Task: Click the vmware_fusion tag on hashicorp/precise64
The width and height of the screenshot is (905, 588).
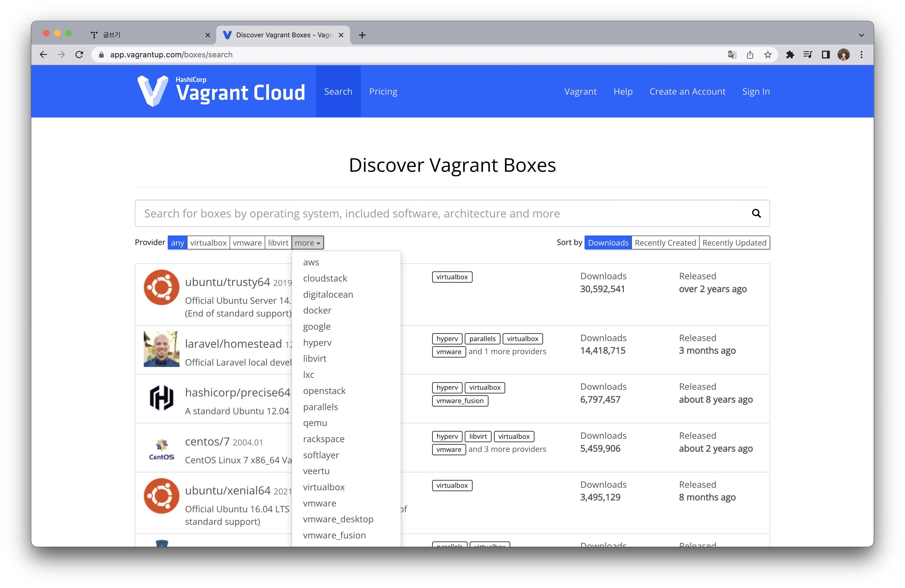Action: pos(460,401)
